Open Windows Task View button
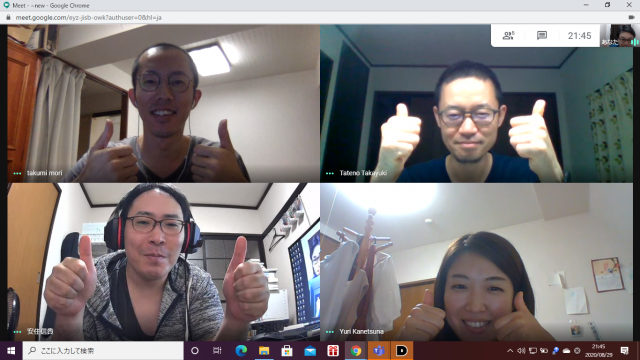The height and width of the screenshot is (360, 640). point(217,351)
